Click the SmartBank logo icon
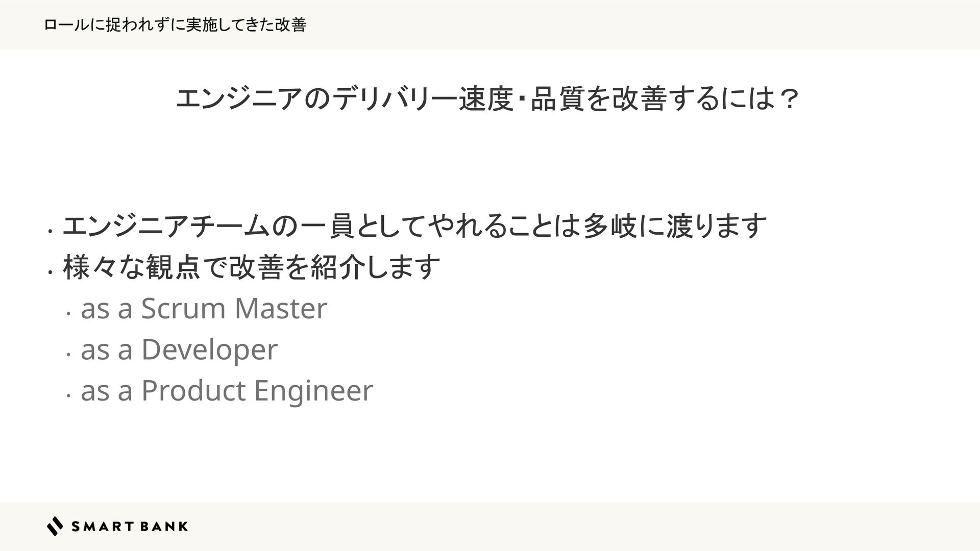The image size is (980, 551). click(x=55, y=526)
